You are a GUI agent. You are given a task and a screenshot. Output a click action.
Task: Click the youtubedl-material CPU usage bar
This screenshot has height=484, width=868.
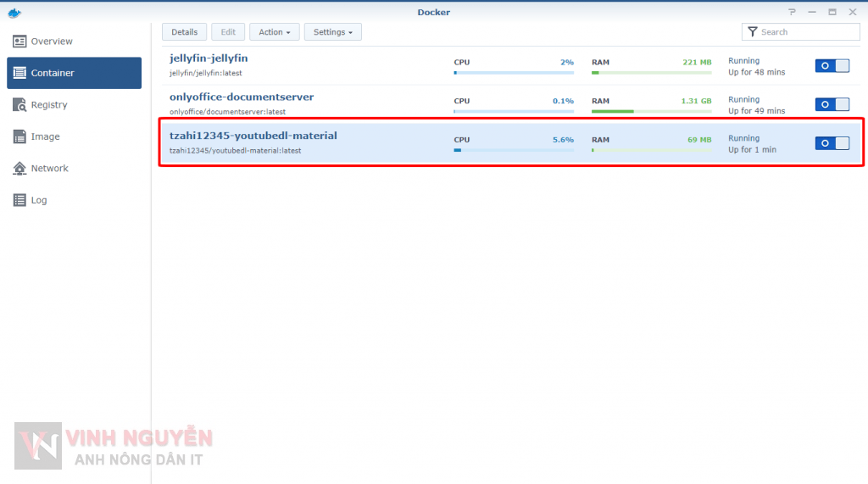pos(513,150)
